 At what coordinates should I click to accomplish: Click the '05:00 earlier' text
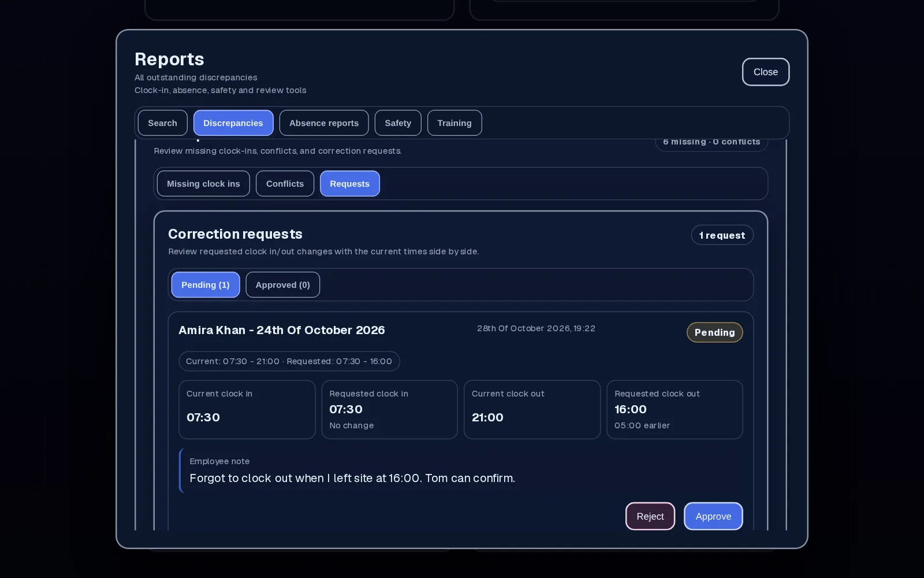pos(642,425)
